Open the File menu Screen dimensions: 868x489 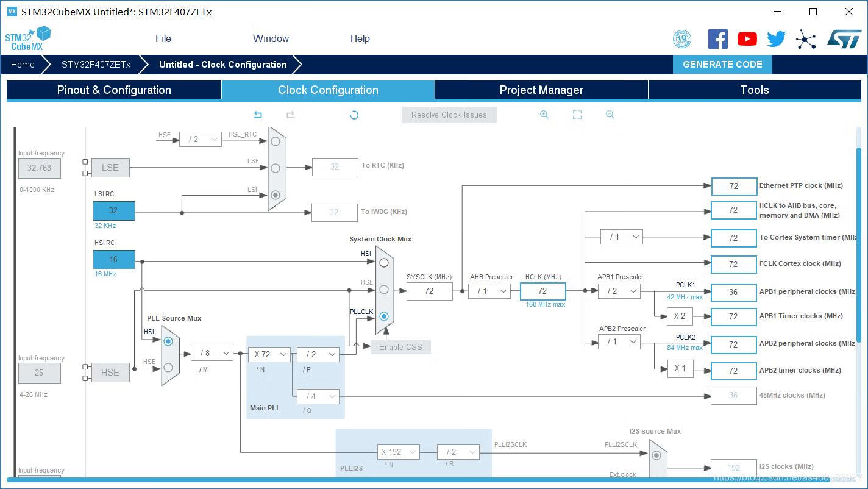(x=163, y=38)
